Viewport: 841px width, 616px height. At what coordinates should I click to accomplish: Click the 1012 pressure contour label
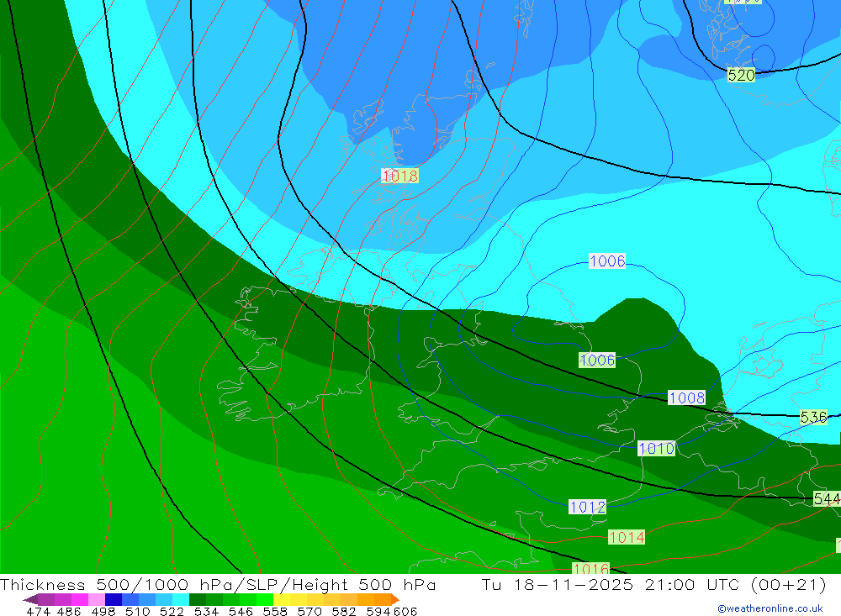tap(587, 507)
